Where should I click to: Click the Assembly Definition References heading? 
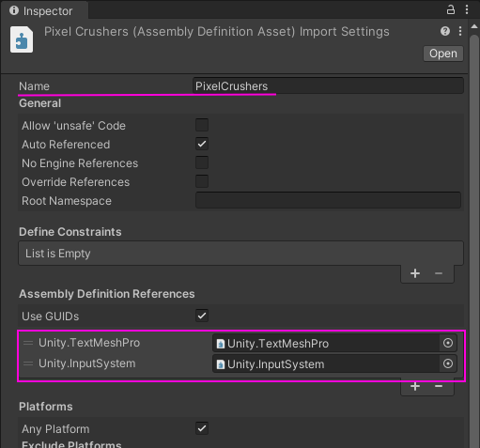[107, 294]
